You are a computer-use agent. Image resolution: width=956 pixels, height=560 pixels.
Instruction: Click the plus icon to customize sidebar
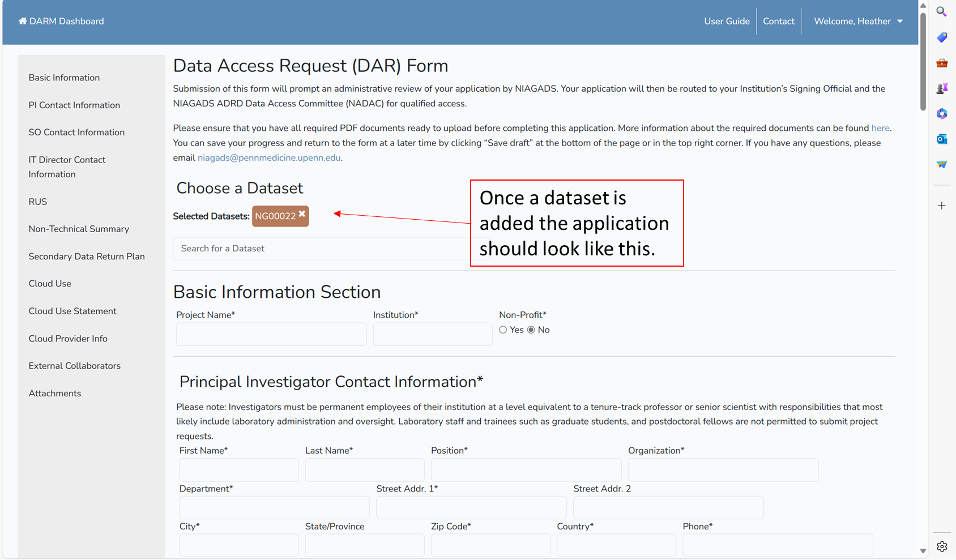click(x=941, y=206)
